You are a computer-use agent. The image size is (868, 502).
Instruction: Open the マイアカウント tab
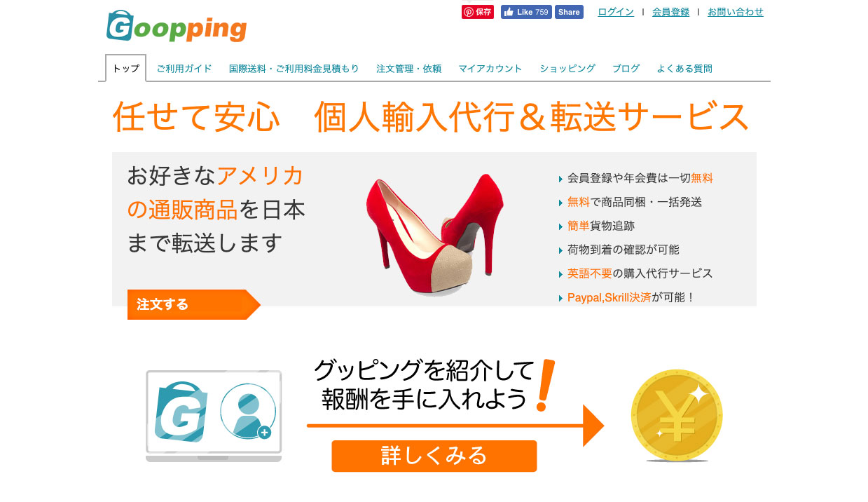coord(490,69)
